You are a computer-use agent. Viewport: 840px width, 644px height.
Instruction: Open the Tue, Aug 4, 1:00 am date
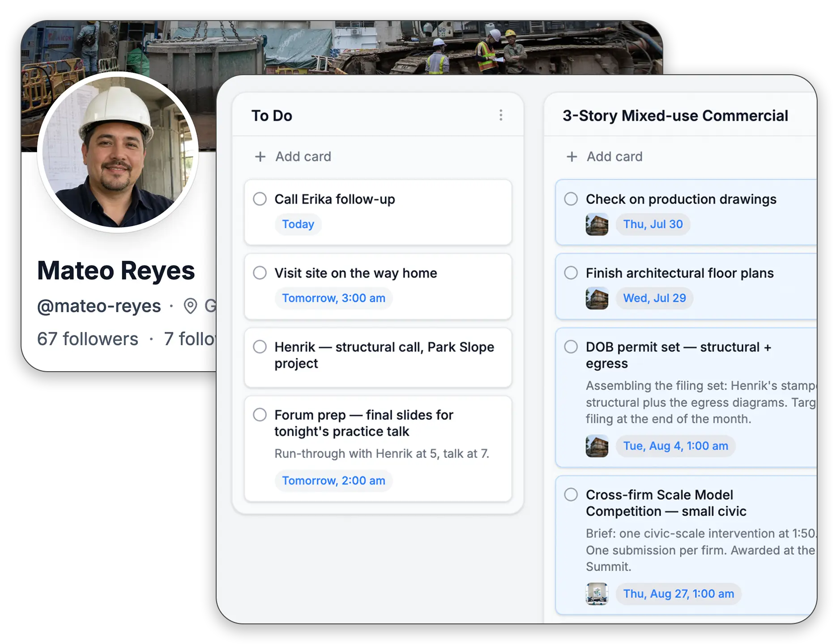676,446
